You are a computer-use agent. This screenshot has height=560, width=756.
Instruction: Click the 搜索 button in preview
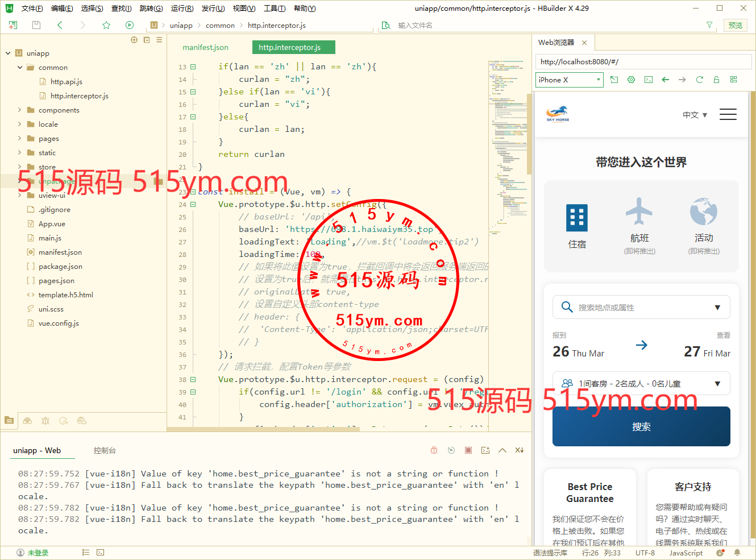pyautogui.click(x=641, y=426)
